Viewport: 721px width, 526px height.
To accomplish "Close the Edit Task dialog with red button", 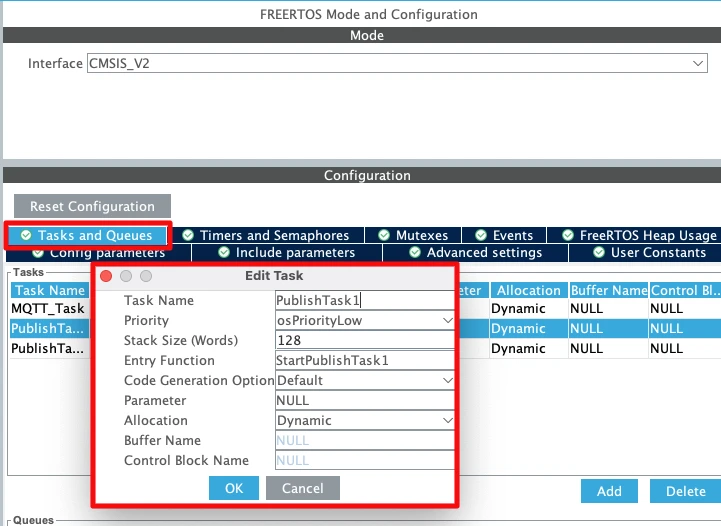I will pyautogui.click(x=106, y=276).
